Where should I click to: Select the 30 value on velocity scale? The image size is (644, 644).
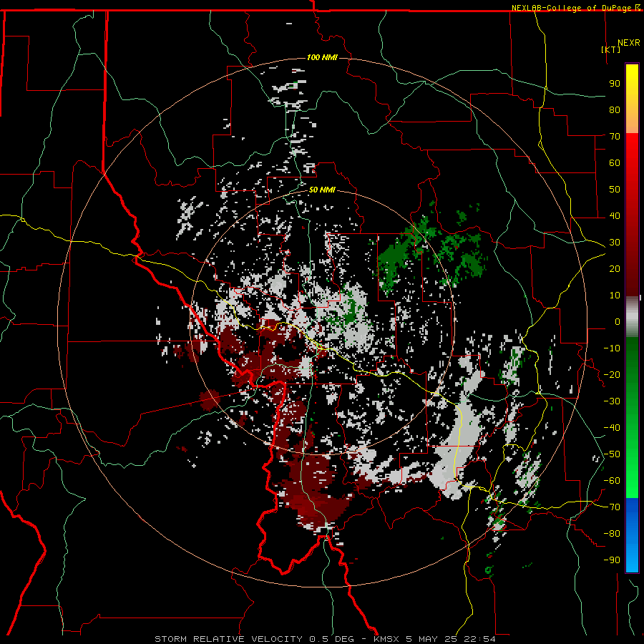pos(615,243)
